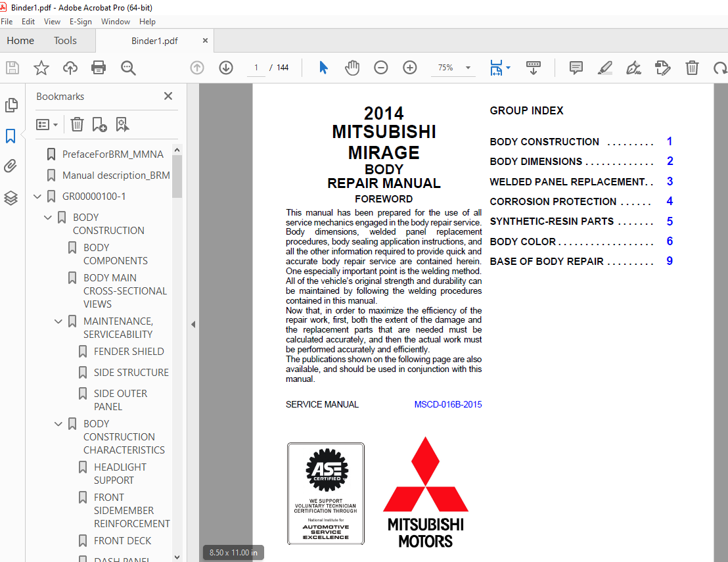The width and height of the screenshot is (728, 562).
Task: Open the attachments paperclip panel
Action: [11, 166]
